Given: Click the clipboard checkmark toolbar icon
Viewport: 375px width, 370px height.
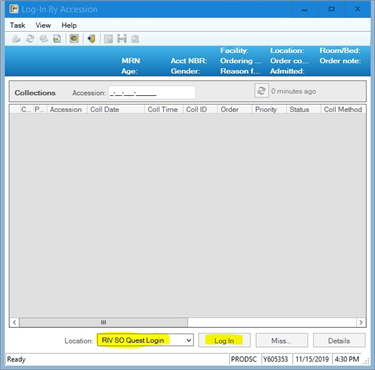Looking at the screenshot, I should click(135, 39).
